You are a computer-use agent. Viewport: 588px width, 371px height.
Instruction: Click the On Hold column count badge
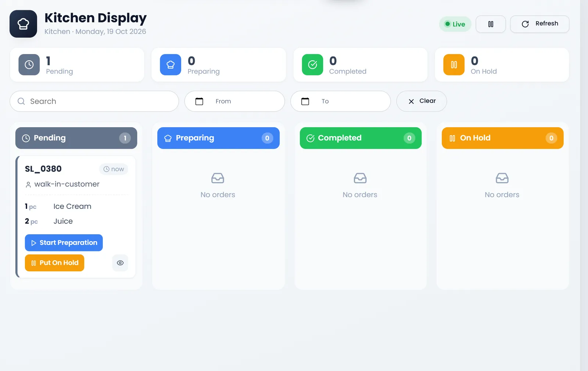(551, 138)
